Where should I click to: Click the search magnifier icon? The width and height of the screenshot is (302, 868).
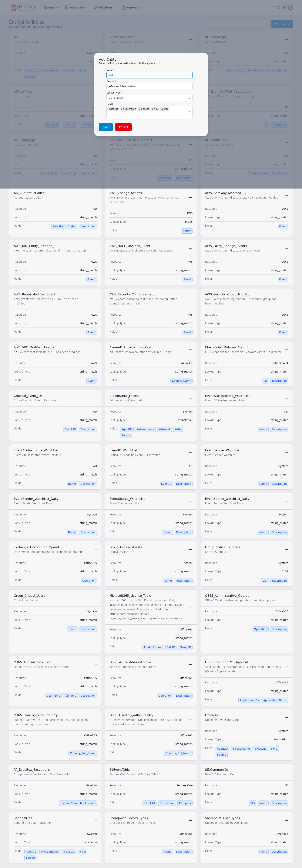click(266, 24)
